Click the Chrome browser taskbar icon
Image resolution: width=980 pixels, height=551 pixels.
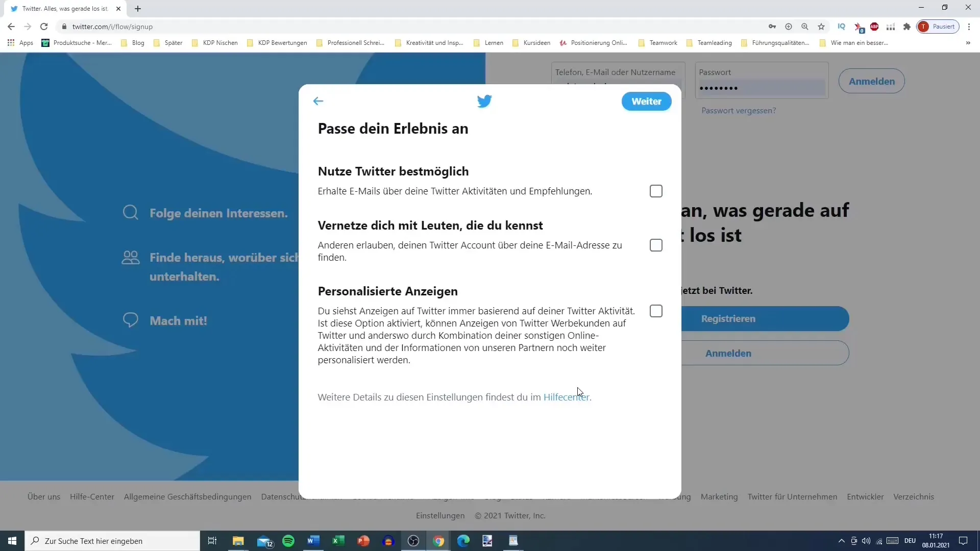pyautogui.click(x=438, y=541)
